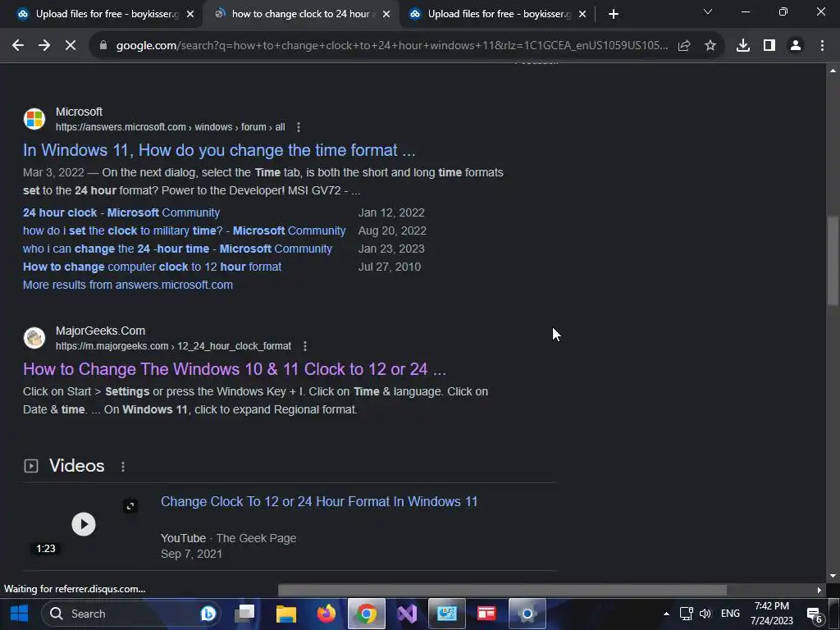Open Visual Studio from the taskbar
The height and width of the screenshot is (630, 840).
coord(407,614)
